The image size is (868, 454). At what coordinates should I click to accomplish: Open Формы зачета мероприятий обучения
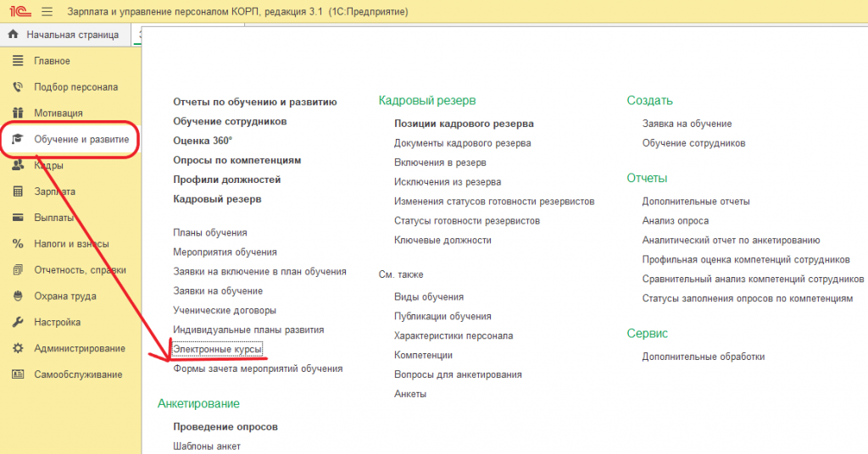(x=258, y=368)
